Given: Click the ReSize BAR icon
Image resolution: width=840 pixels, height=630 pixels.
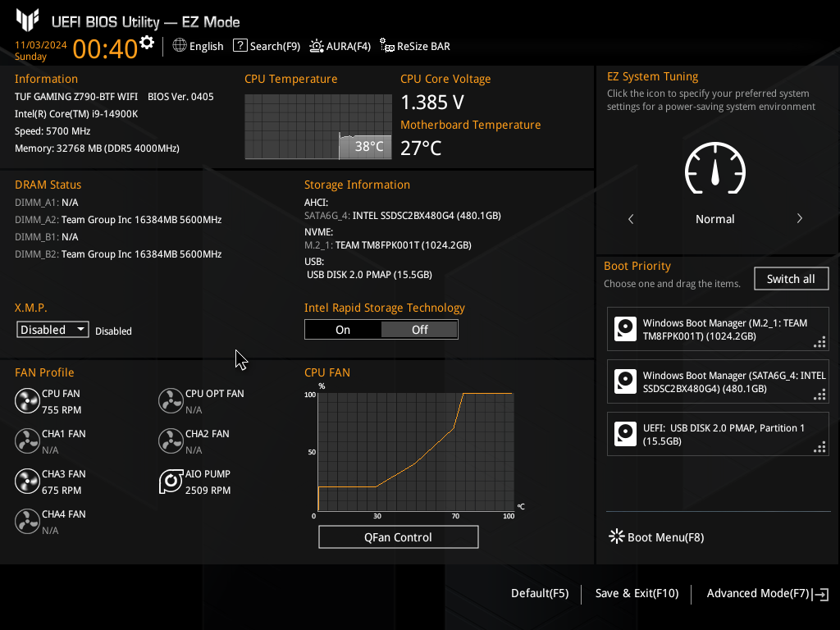Looking at the screenshot, I should [387, 46].
